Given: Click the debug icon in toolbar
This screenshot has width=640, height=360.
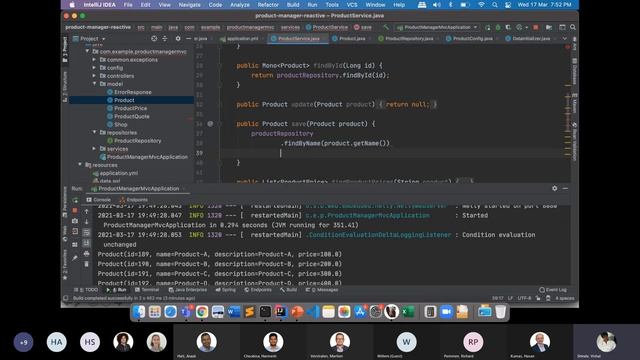Looking at the screenshot, I should (x=498, y=27).
